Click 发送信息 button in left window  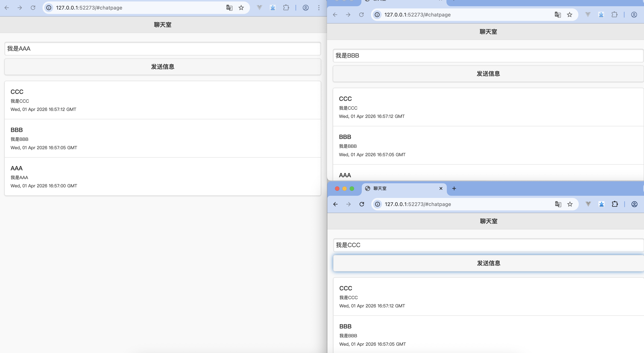click(x=163, y=67)
